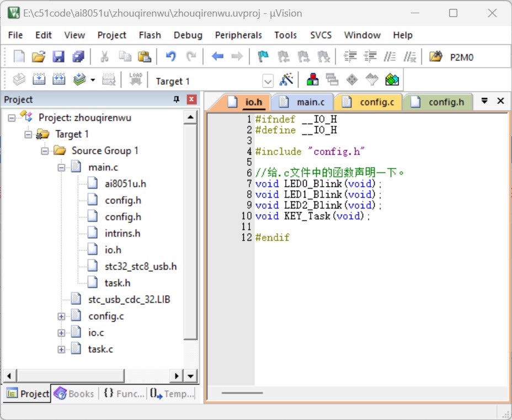The width and height of the screenshot is (512, 420).
Task: Close the Project panel with red X
Action: 191,99
